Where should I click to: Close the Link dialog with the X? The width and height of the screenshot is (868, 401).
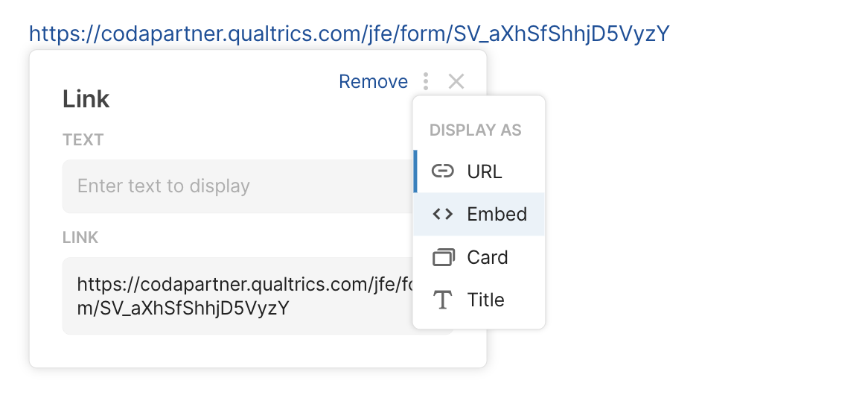[456, 81]
